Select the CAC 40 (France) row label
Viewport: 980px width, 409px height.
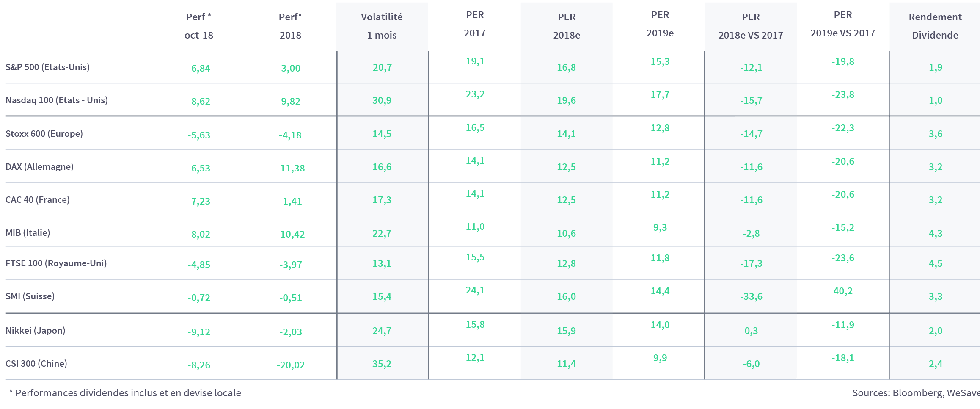[38, 200]
